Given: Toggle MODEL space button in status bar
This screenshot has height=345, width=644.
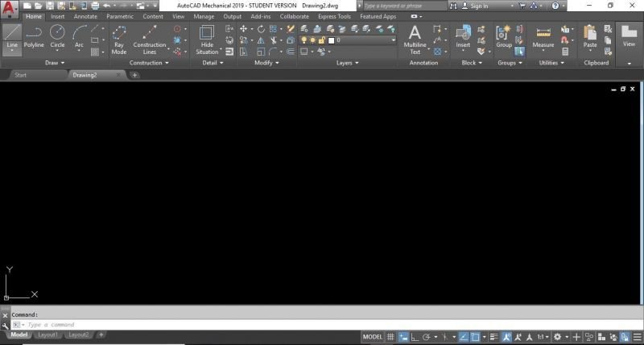Looking at the screenshot, I should [372, 336].
